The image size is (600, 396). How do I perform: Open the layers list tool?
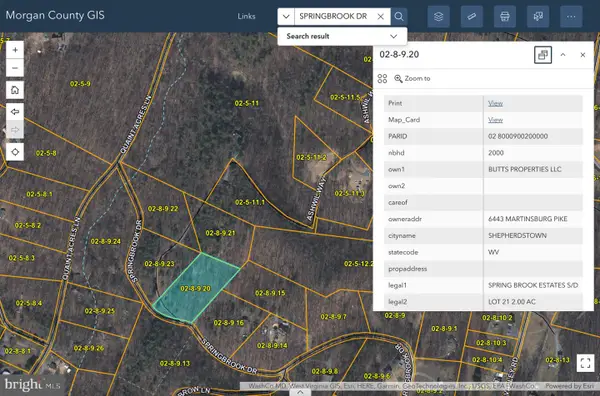[x=439, y=16]
